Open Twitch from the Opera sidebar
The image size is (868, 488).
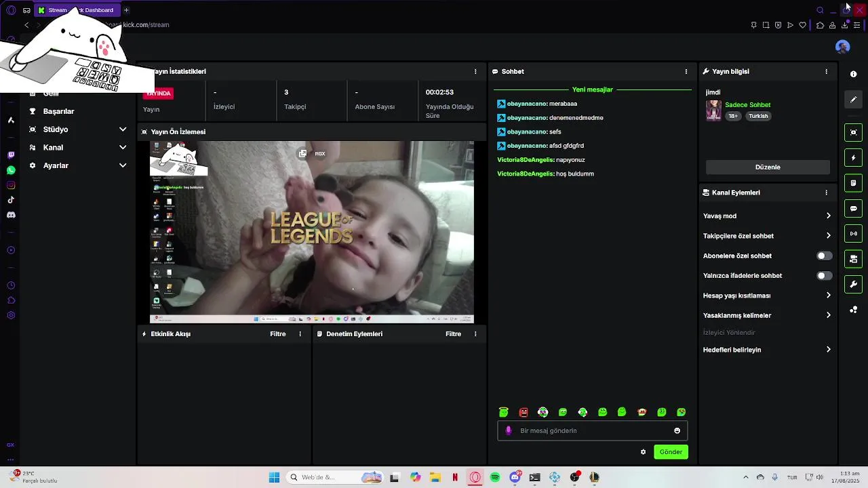click(11, 155)
